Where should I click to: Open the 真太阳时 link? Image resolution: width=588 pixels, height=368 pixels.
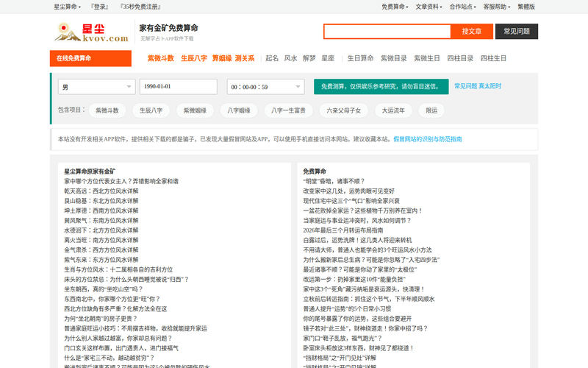(490, 86)
